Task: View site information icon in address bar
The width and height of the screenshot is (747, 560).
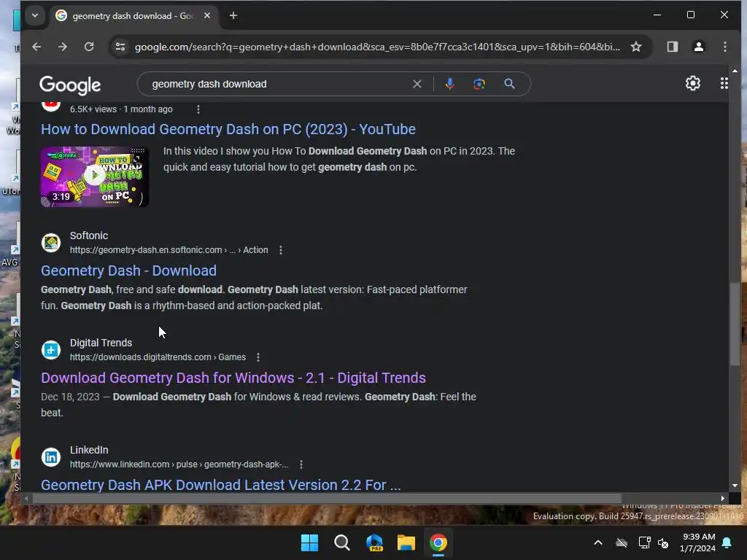Action: tap(120, 47)
